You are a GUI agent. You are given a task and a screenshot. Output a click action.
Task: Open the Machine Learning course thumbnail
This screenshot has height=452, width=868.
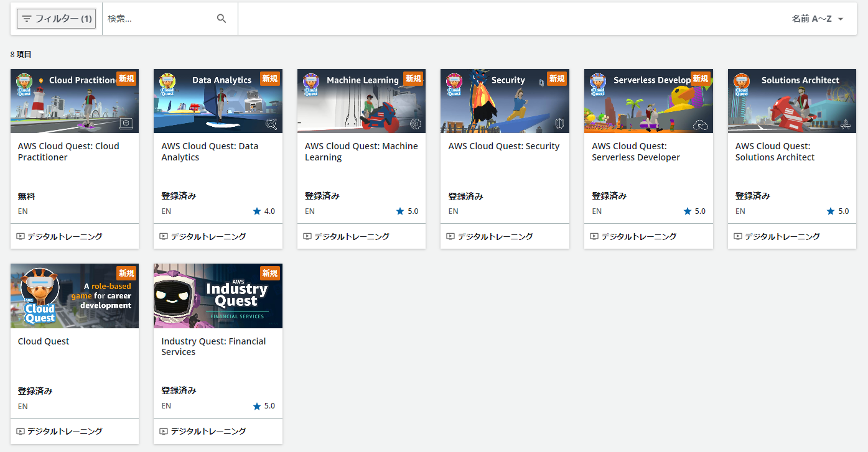(x=362, y=101)
